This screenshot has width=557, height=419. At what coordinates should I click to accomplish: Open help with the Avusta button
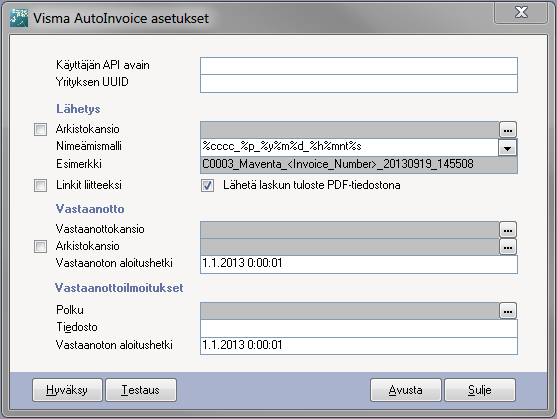[406, 390]
